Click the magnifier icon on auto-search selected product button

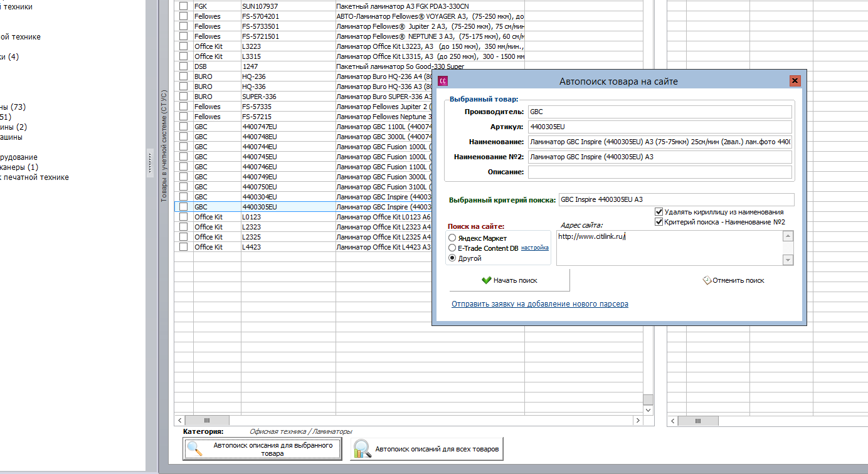click(x=195, y=448)
